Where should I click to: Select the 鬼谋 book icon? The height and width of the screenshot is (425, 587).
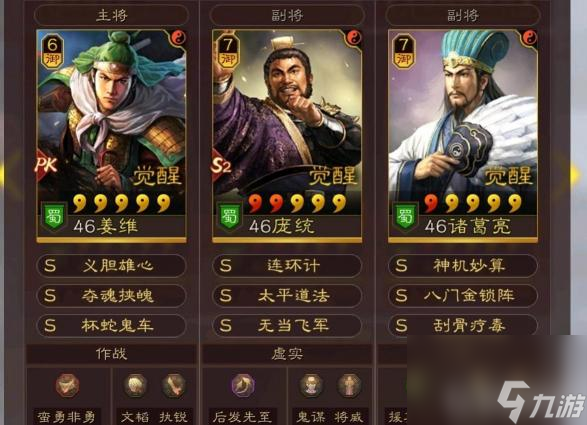point(311,385)
